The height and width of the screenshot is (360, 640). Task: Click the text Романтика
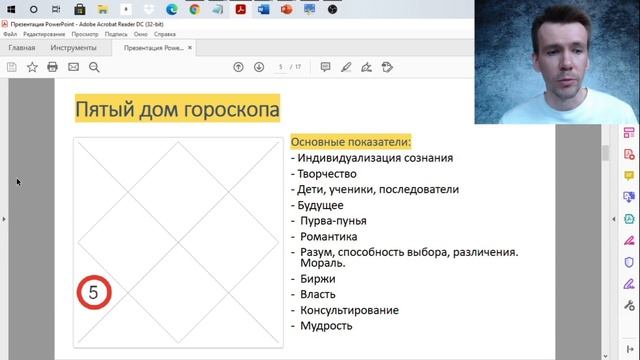pyautogui.click(x=329, y=237)
